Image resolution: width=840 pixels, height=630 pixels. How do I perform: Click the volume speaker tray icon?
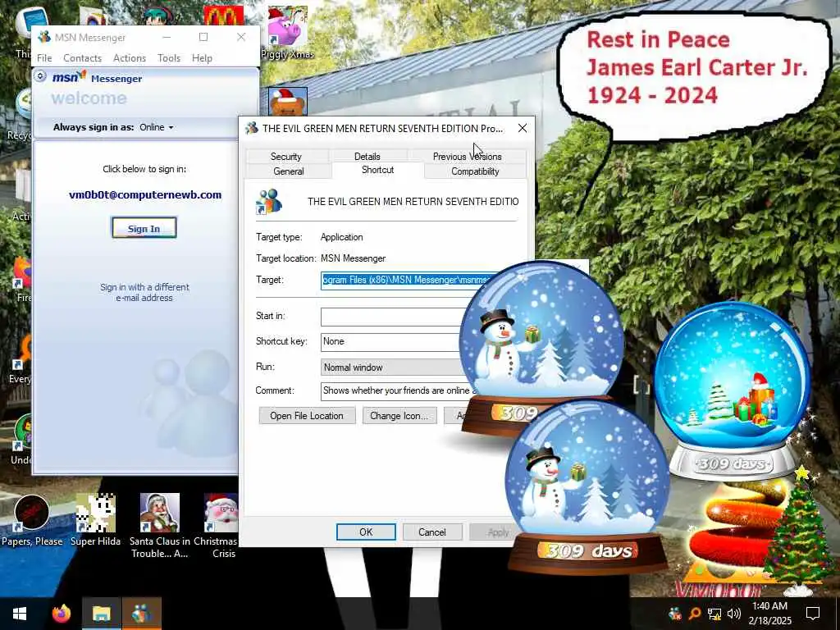pyautogui.click(x=734, y=614)
